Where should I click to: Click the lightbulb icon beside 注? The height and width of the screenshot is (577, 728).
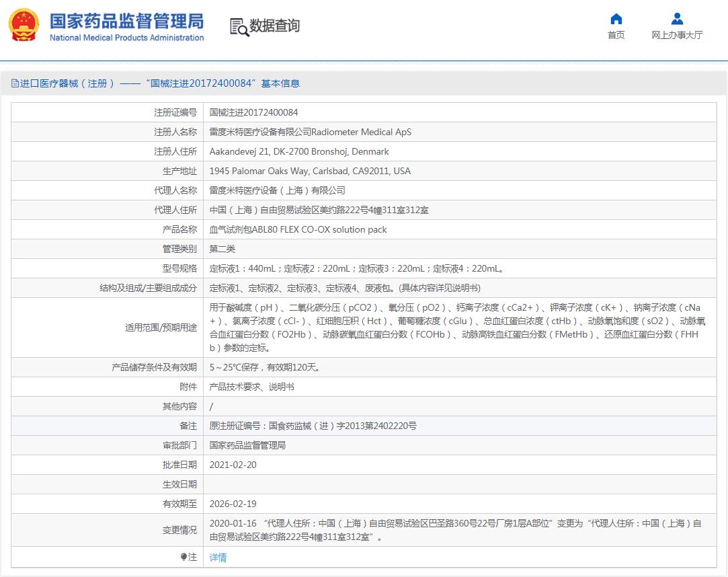(184, 557)
